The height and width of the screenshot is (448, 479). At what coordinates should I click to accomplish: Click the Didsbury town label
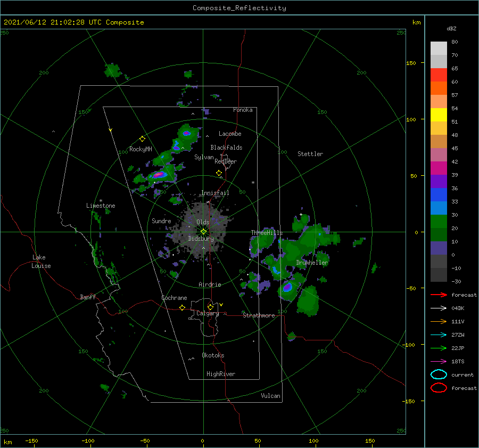click(201, 239)
